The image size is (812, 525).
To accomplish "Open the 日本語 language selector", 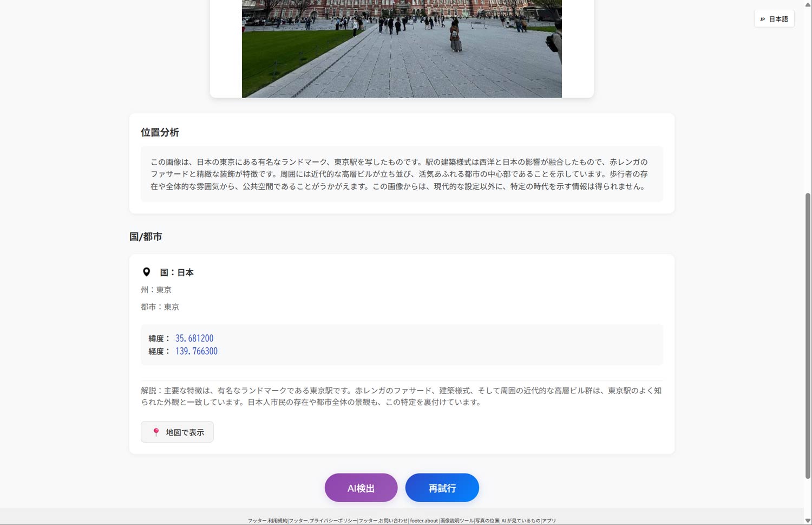I will [774, 18].
